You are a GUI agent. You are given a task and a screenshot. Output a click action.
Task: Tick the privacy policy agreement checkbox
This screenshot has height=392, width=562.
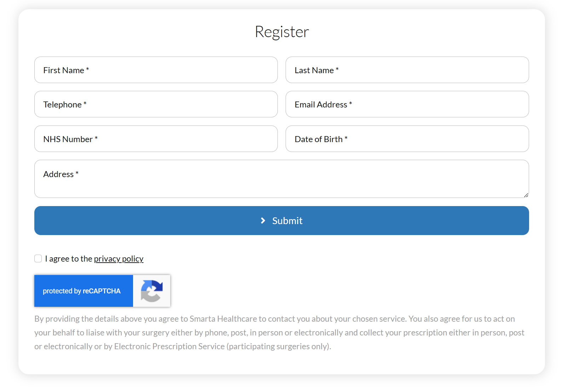point(38,259)
